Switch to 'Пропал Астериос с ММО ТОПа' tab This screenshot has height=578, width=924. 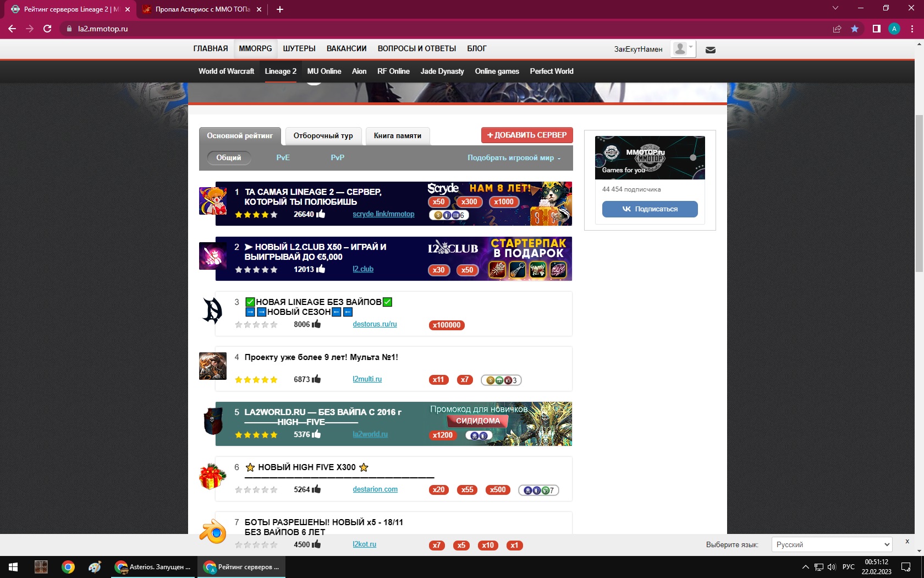point(202,9)
